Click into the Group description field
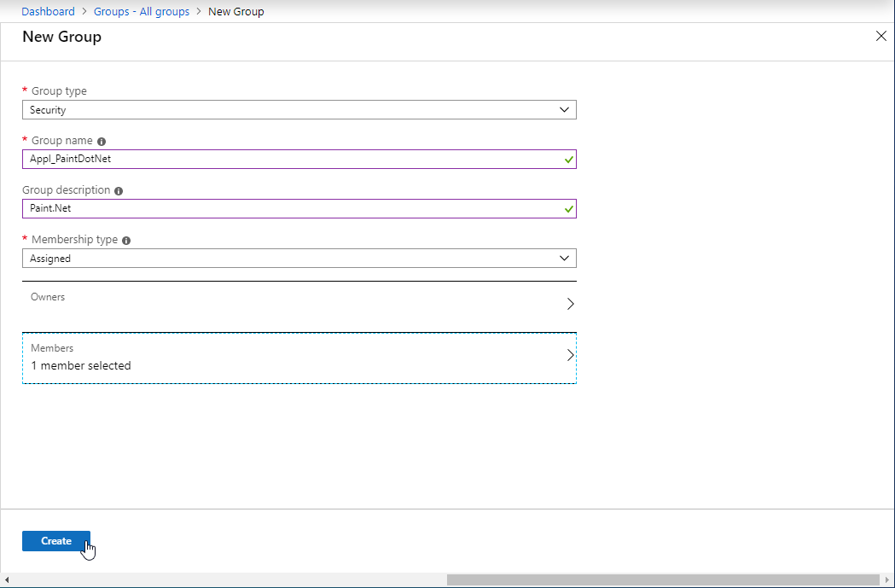 [290, 209]
